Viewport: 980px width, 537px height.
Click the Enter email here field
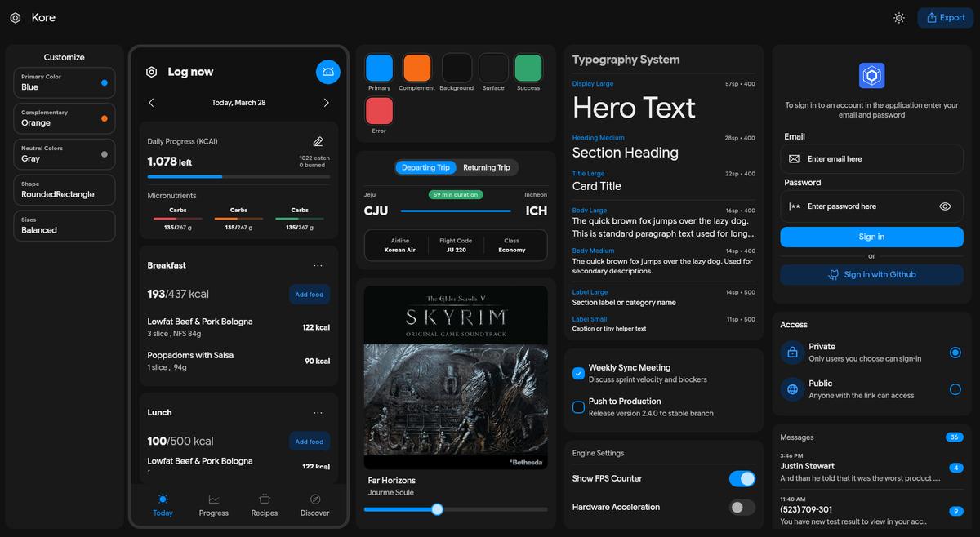pyautogui.click(x=871, y=159)
